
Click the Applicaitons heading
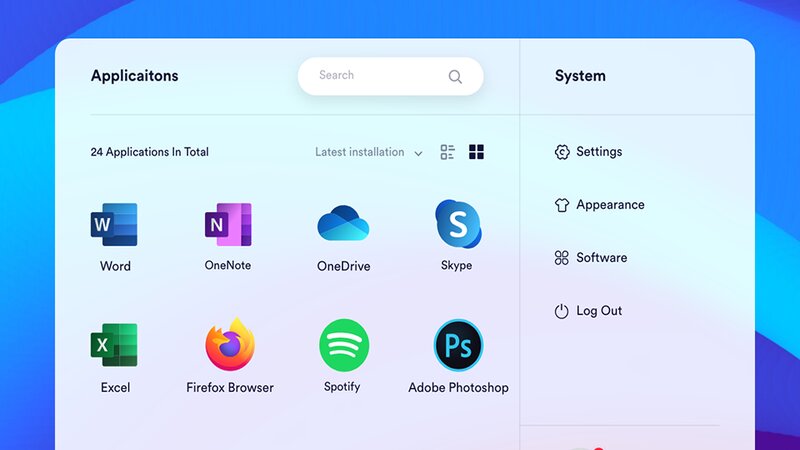click(135, 76)
